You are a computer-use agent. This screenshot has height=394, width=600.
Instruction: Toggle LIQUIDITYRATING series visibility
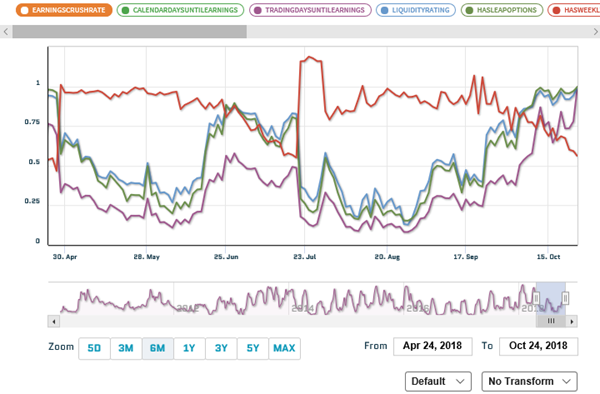pyautogui.click(x=416, y=10)
